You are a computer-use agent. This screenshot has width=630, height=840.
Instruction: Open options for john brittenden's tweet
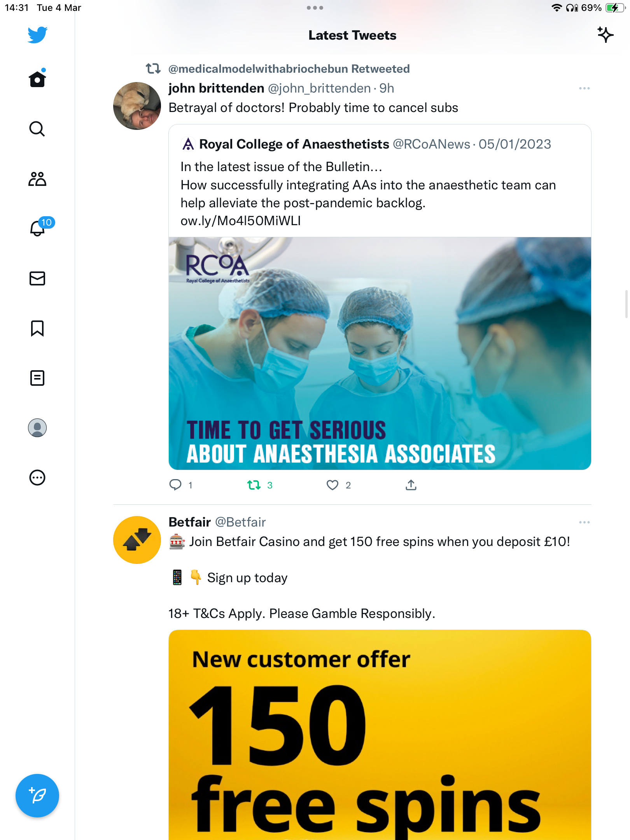[584, 89]
